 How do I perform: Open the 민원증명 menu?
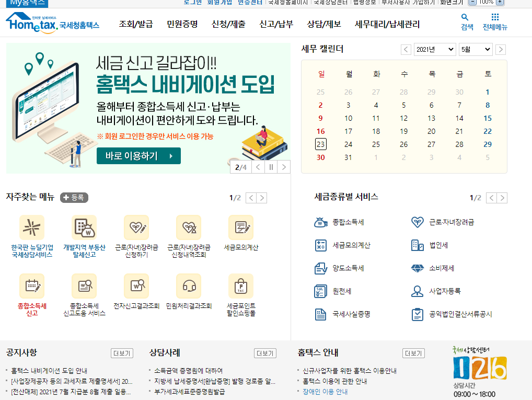(x=182, y=24)
